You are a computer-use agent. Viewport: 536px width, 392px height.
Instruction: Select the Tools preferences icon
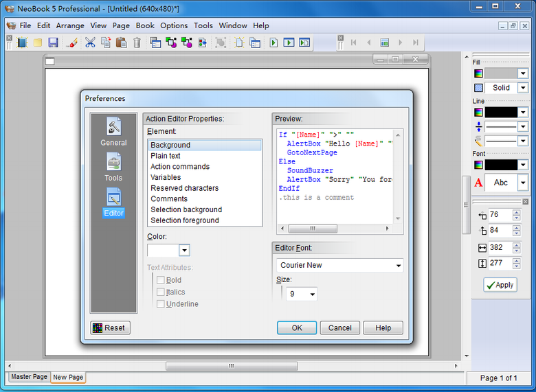[x=113, y=167]
